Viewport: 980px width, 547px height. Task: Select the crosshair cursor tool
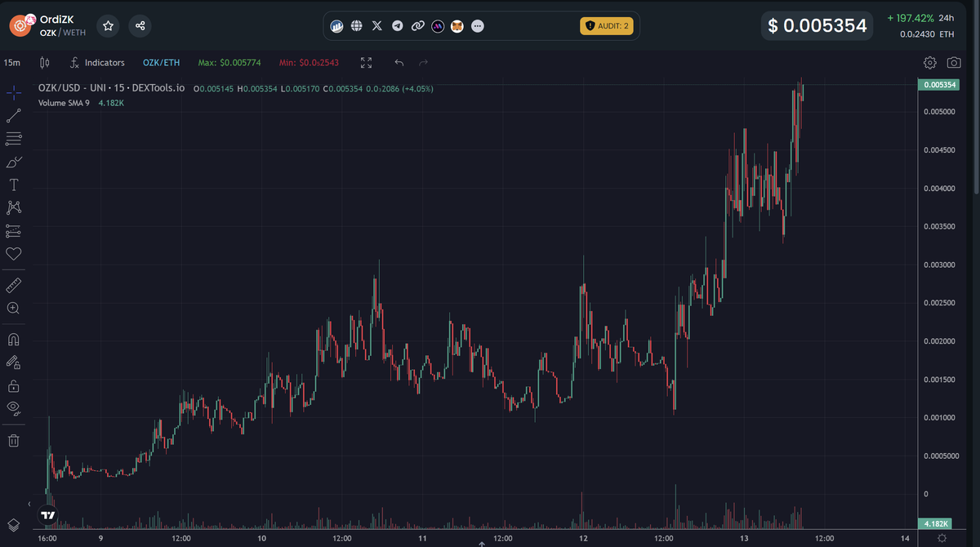pos(14,92)
